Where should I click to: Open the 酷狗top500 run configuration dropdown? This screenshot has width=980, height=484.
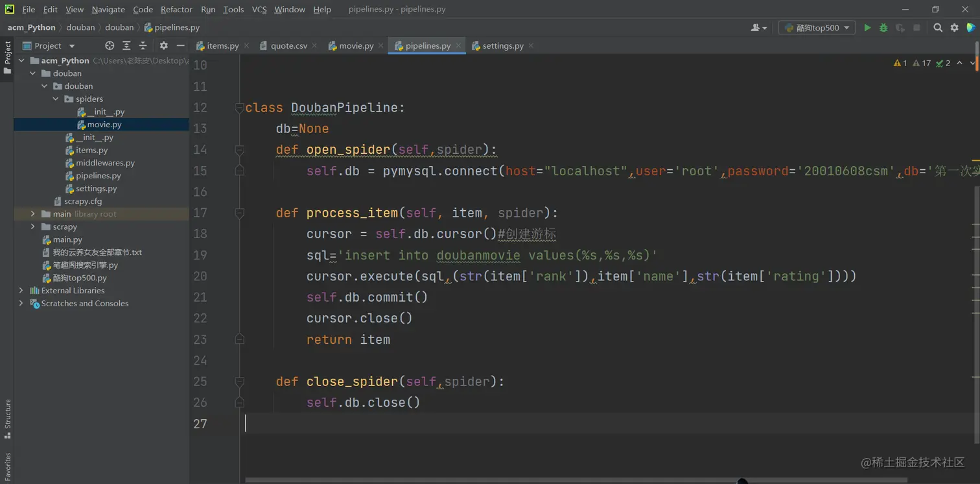[817, 28]
